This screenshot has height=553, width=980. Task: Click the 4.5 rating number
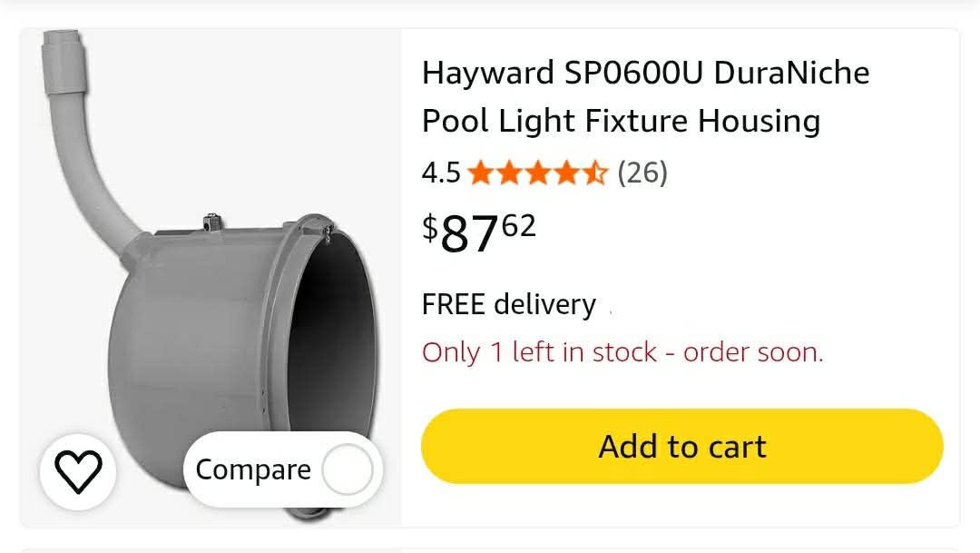click(441, 173)
